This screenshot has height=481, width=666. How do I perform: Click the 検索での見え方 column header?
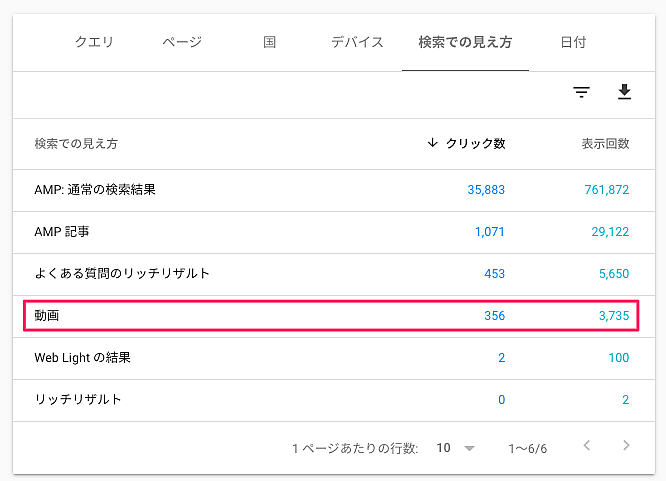(76, 144)
